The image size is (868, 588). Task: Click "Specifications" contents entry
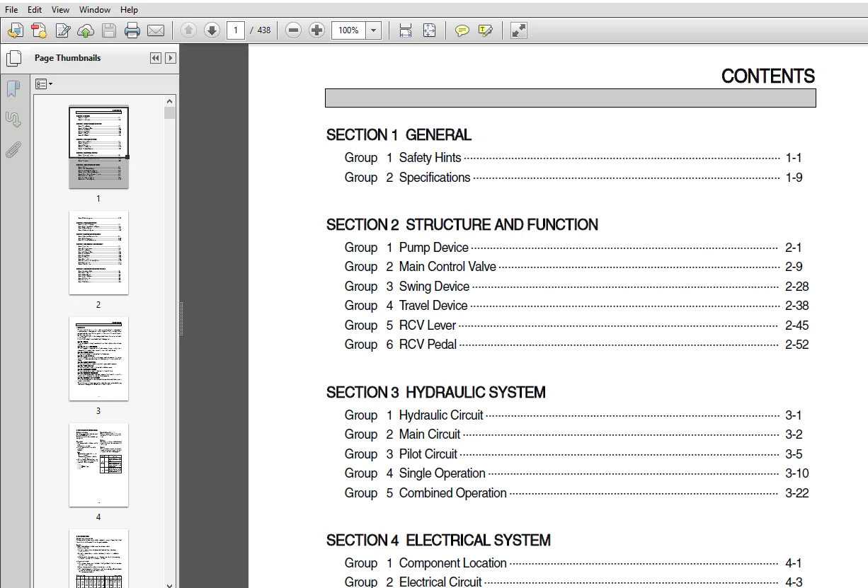pyautogui.click(x=435, y=178)
